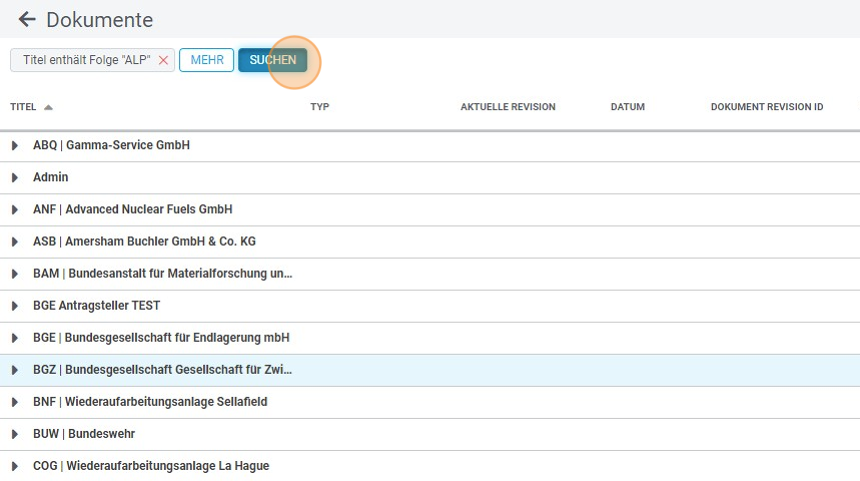860x481 pixels.
Task: Select 'BGE Antragsteller TEST' title
Action: tap(97, 305)
